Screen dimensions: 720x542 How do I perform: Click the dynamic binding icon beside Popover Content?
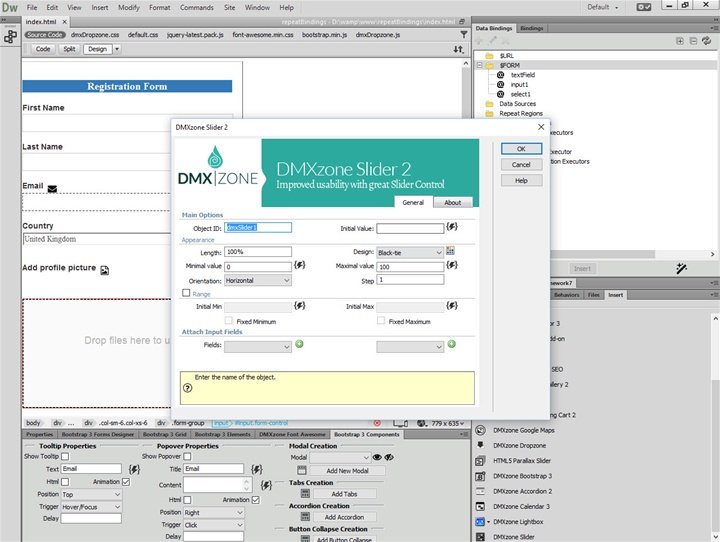(x=266, y=485)
